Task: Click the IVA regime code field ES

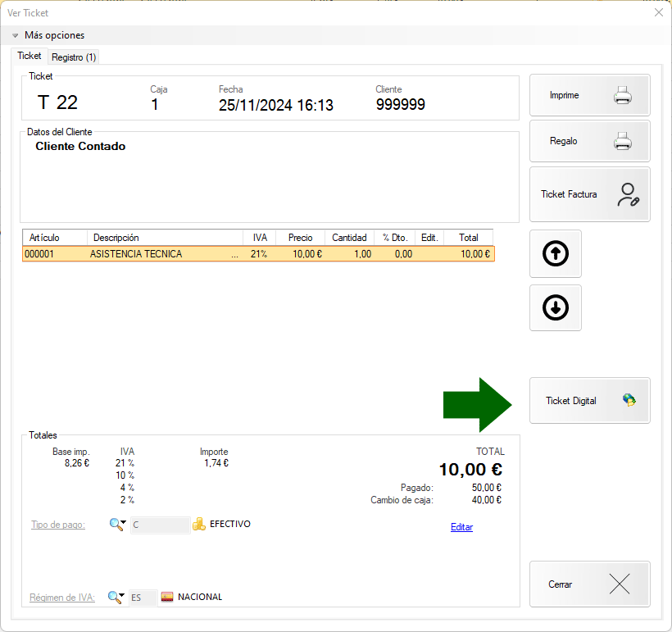Action: point(143,598)
